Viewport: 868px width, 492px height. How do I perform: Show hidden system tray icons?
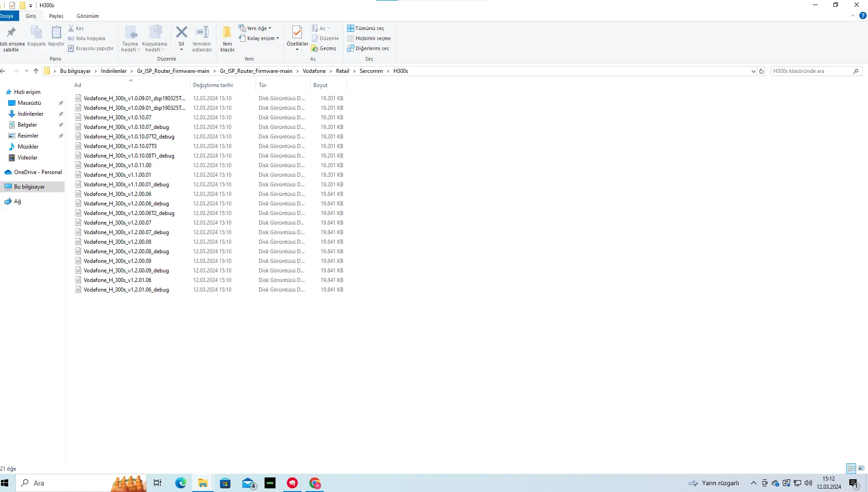[x=754, y=483]
